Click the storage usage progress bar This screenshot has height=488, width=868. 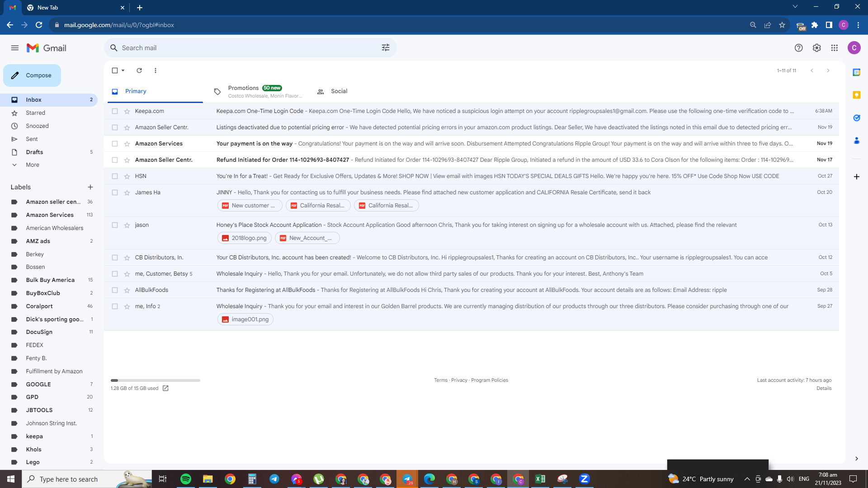click(156, 380)
